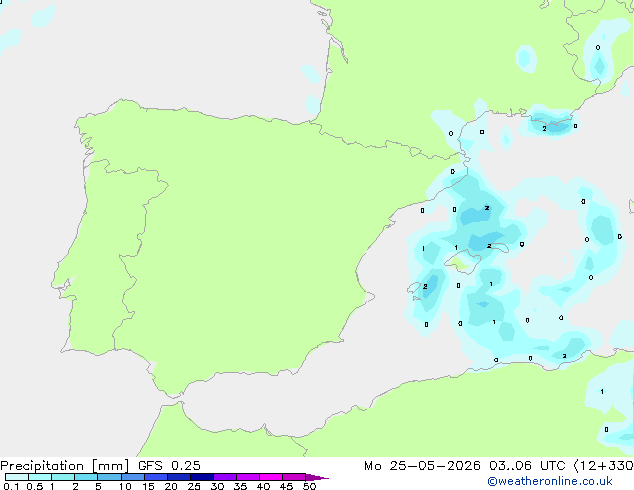Viewport: 634px width, 490px height.
Task: Click the 0.5–1 mm legend color box
Action: pyautogui.click(x=40, y=477)
